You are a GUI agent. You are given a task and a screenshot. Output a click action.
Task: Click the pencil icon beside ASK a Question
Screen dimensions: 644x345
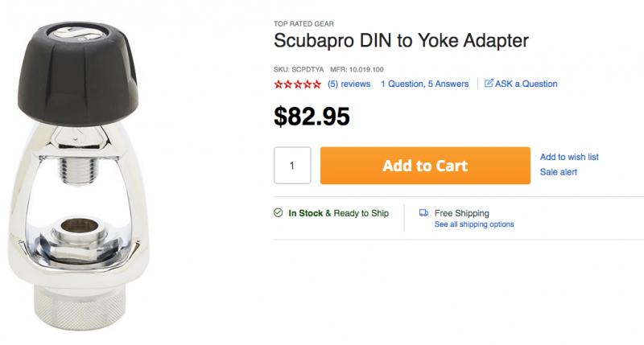point(489,84)
